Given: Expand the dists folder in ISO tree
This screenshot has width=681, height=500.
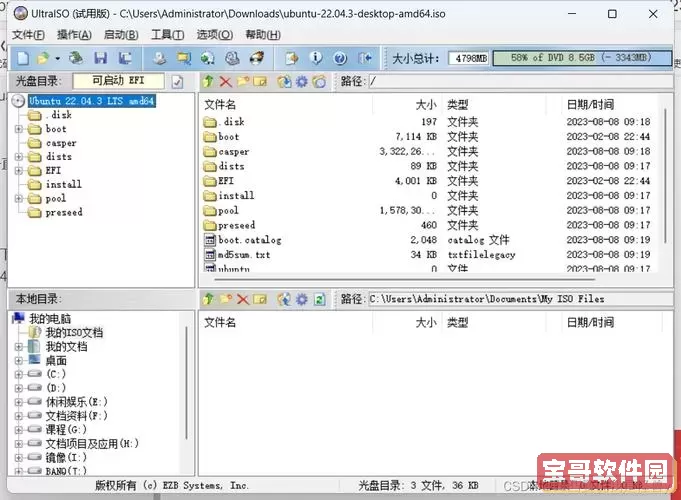Looking at the screenshot, I should (x=19, y=157).
